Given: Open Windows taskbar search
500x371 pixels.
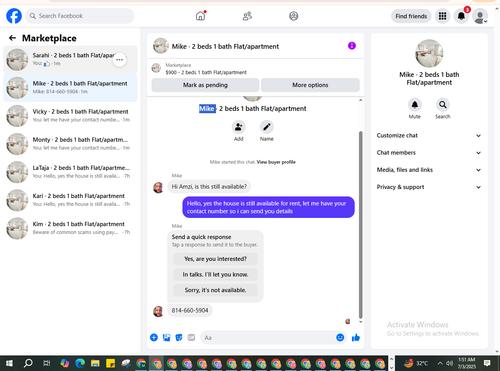Looking at the screenshot, I should point(28,363).
